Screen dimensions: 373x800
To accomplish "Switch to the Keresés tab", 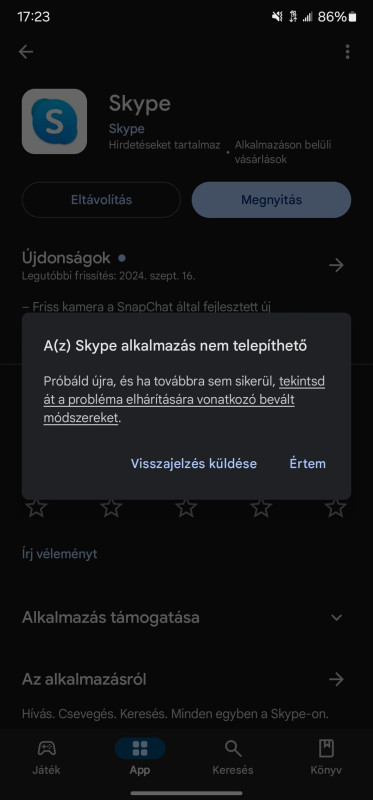I will pyautogui.click(x=233, y=758).
